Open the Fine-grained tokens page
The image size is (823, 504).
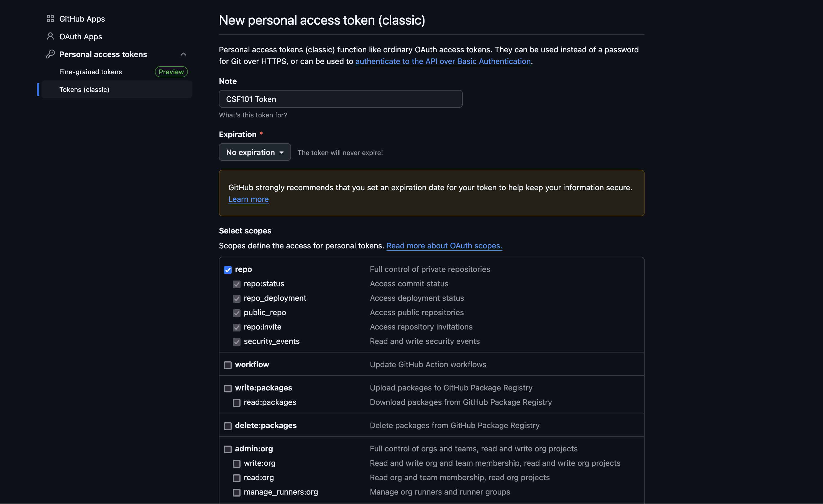pyautogui.click(x=91, y=72)
